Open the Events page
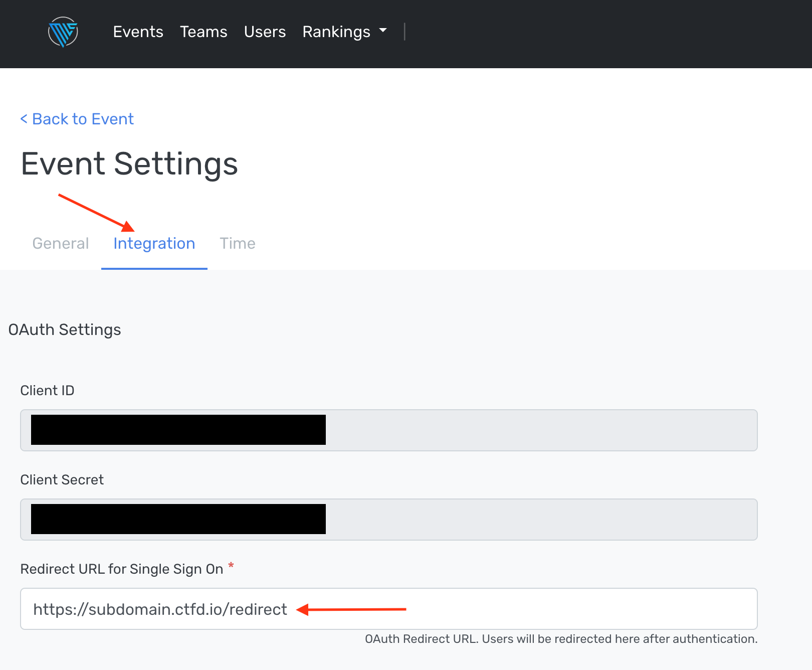 click(x=138, y=32)
